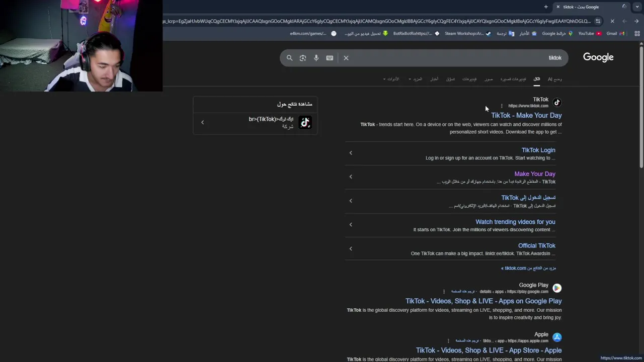Click TikTok logo in knowledge panel card

coord(305,122)
